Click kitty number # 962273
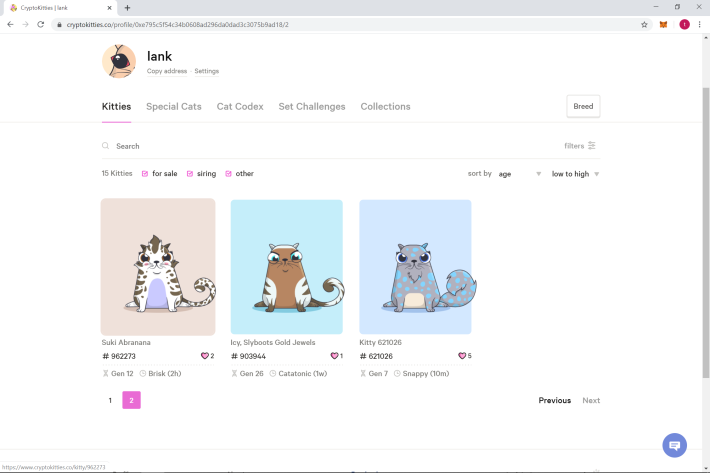Screen dimensions: 710x473 pyautogui.click(x=119, y=356)
